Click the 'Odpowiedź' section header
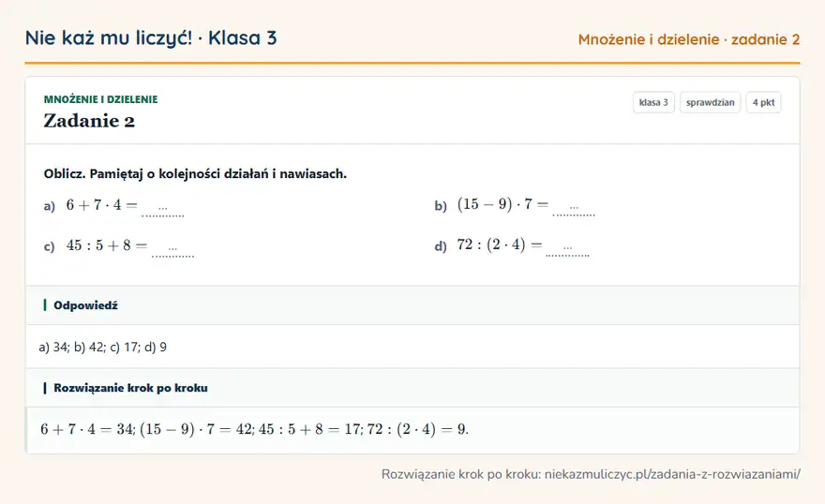The image size is (825, 504). pyautogui.click(x=412, y=305)
